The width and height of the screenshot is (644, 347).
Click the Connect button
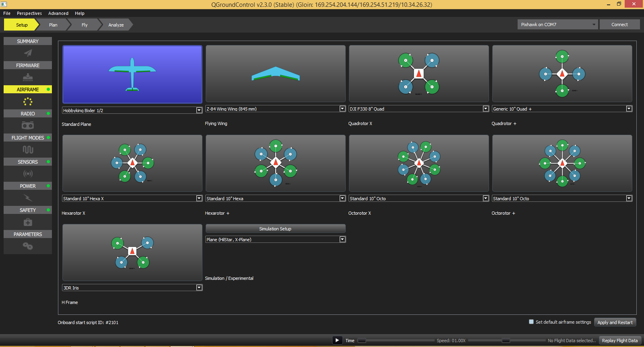[619, 25]
